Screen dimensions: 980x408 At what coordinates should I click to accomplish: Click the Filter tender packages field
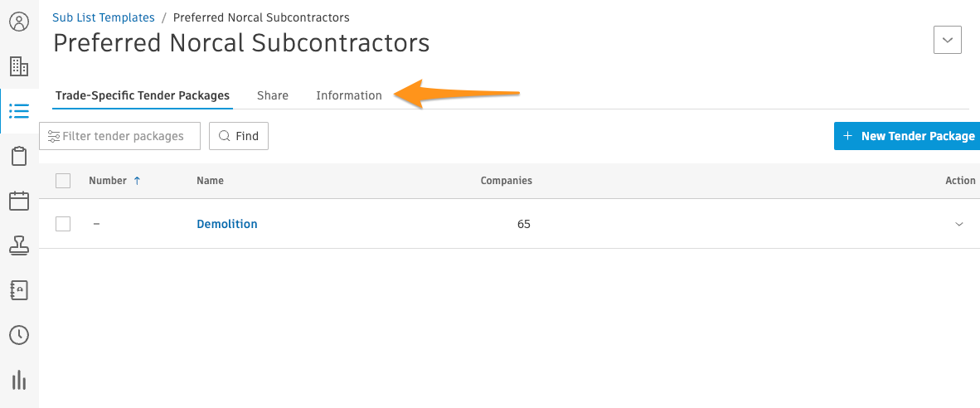(x=120, y=136)
